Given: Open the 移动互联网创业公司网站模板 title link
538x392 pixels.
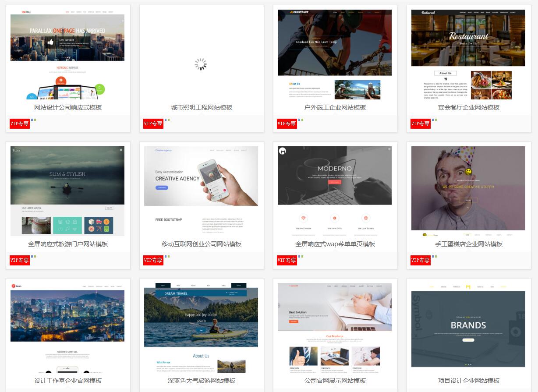Looking at the screenshot, I should click(x=202, y=244).
